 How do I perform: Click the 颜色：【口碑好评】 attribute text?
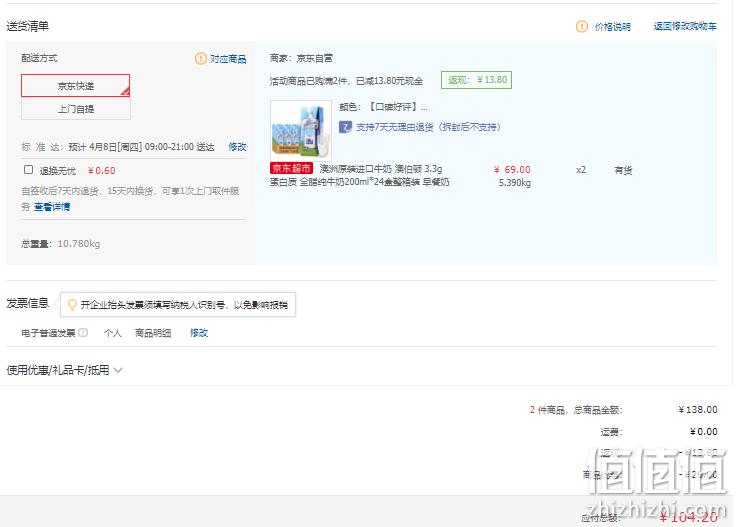(x=383, y=107)
